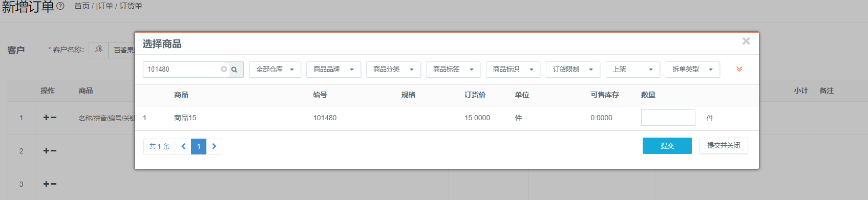Click the 101480 code cell
868x200 pixels.
coord(325,118)
